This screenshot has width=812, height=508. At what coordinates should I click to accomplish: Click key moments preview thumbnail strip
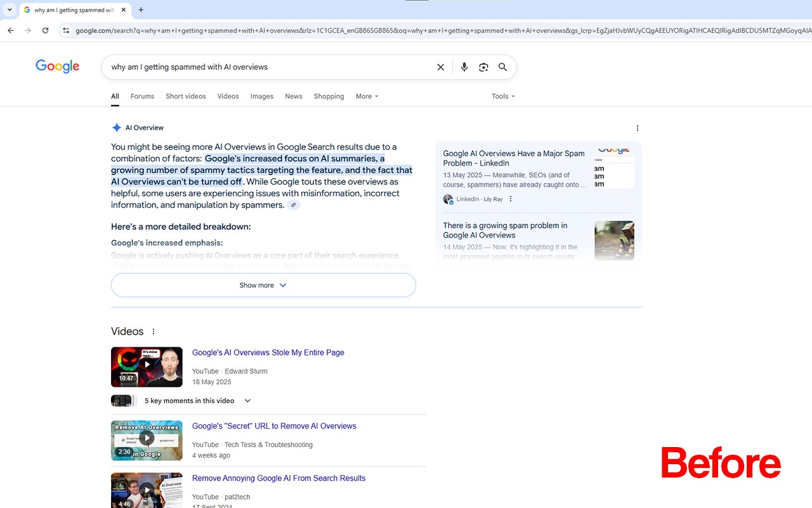(x=124, y=401)
